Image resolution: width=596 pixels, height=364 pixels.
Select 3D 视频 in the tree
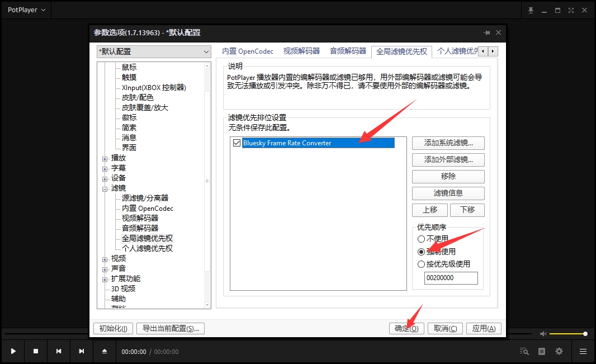click(x=123, y=289)
